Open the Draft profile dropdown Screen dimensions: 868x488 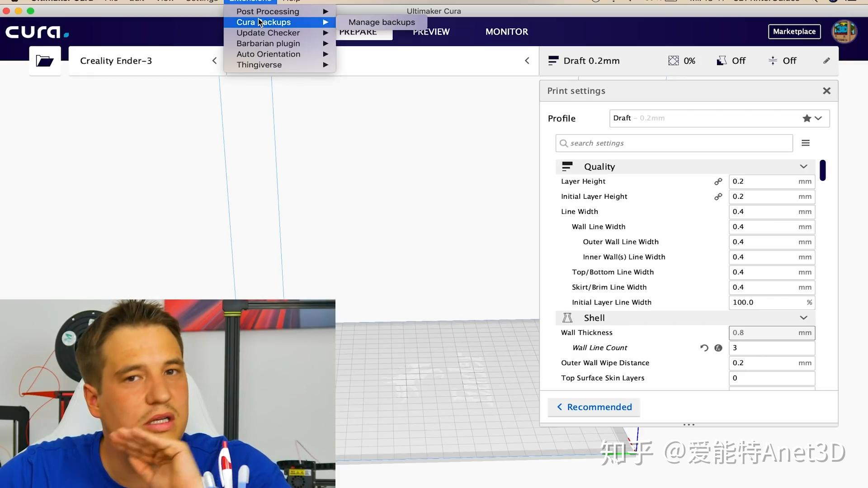[719, 118]
